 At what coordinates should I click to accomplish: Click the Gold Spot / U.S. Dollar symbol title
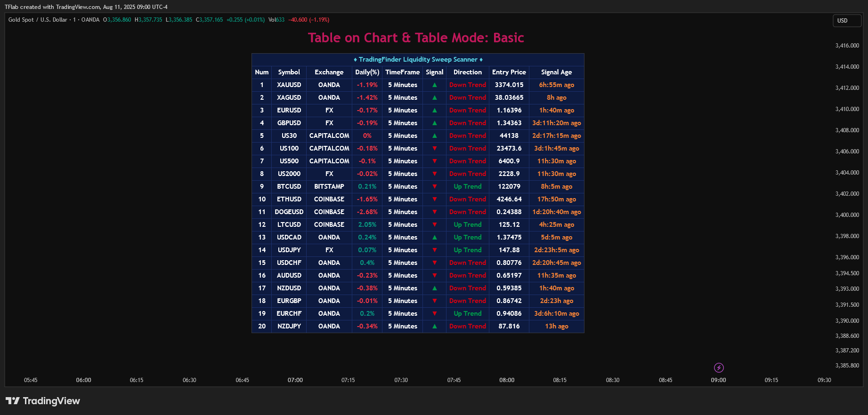point(38,20)
